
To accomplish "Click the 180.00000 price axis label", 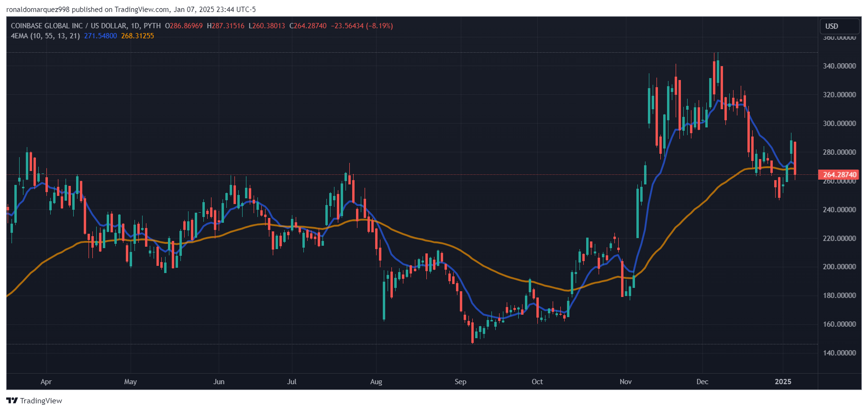I will point(839,296).
